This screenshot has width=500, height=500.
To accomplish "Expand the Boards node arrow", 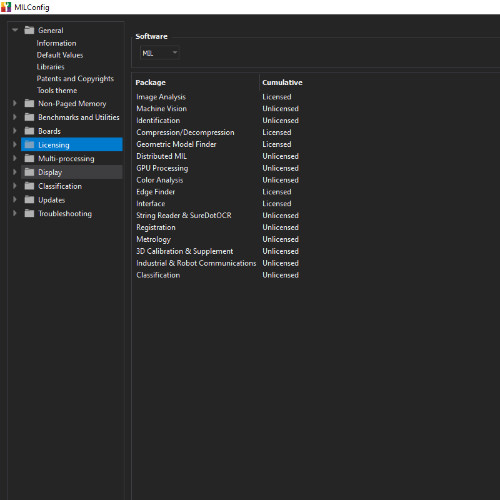I will coord(15,131).
